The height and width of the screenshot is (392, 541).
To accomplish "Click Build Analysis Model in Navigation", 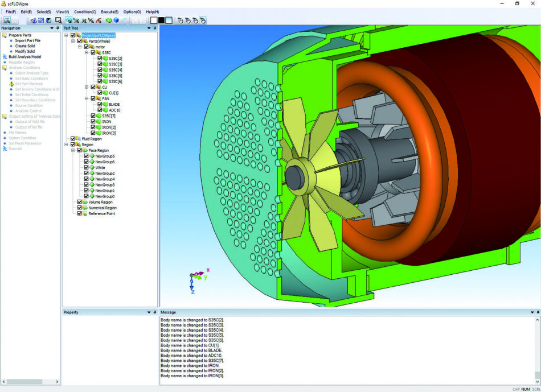I will point(25,56).
